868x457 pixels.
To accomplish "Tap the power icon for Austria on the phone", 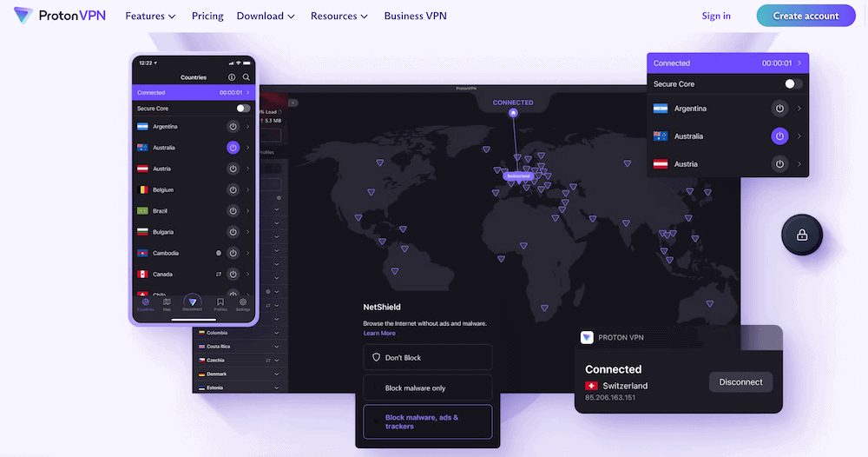I will click(x=233, y=169).
